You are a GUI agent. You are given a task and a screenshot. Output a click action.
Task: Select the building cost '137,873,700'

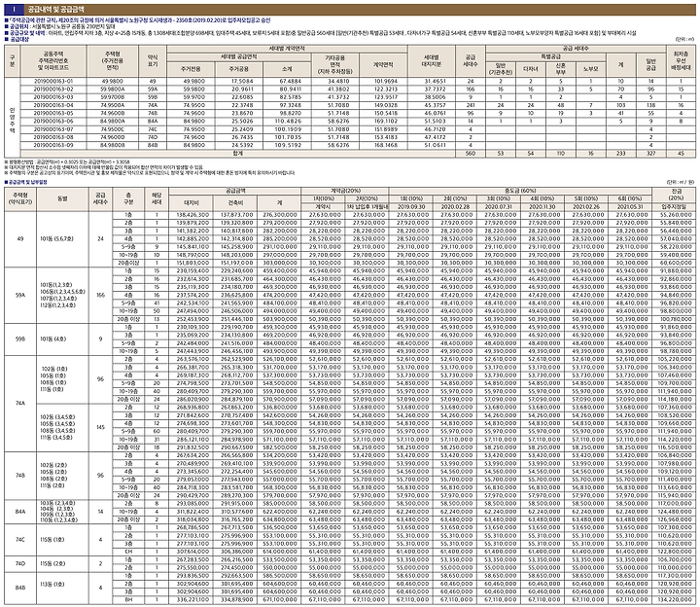pos(236,215)
